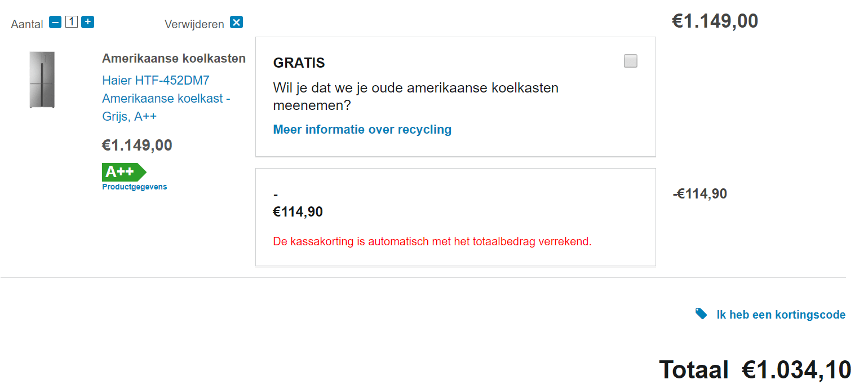Viewport: 868px width, 384px height.
Task: Decrease quantity with the minus button
Action: point(55,23)
